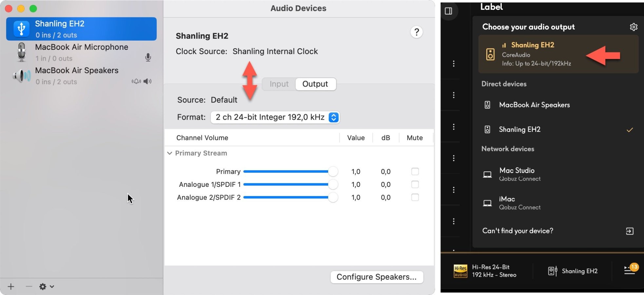Mute the Primary channel
Viewport: 644px width, 295px height.
click(415, 171)
